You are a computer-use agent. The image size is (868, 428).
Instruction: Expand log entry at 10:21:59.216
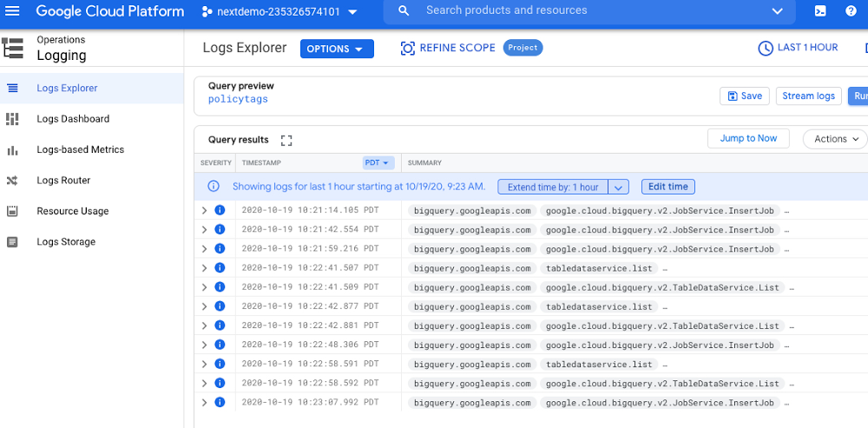pos(204,249)
